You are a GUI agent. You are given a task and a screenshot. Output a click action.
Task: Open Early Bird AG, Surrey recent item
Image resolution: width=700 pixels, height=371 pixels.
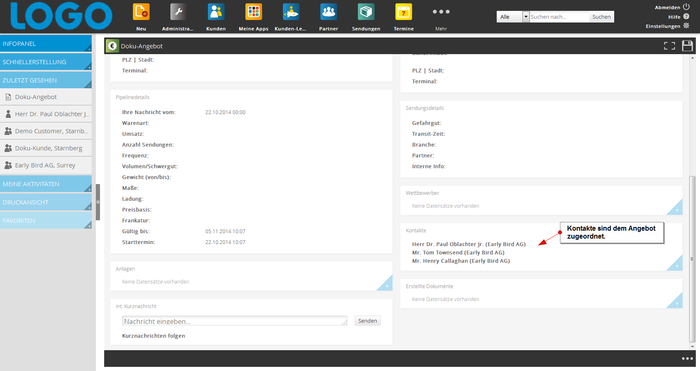click(46, 165)
